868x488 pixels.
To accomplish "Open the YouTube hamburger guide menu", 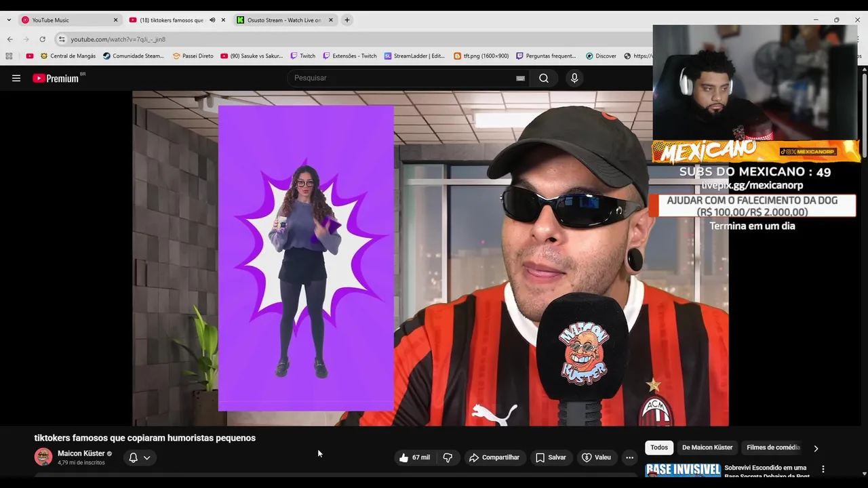I will pyautogui.click(x=16, y=78).
